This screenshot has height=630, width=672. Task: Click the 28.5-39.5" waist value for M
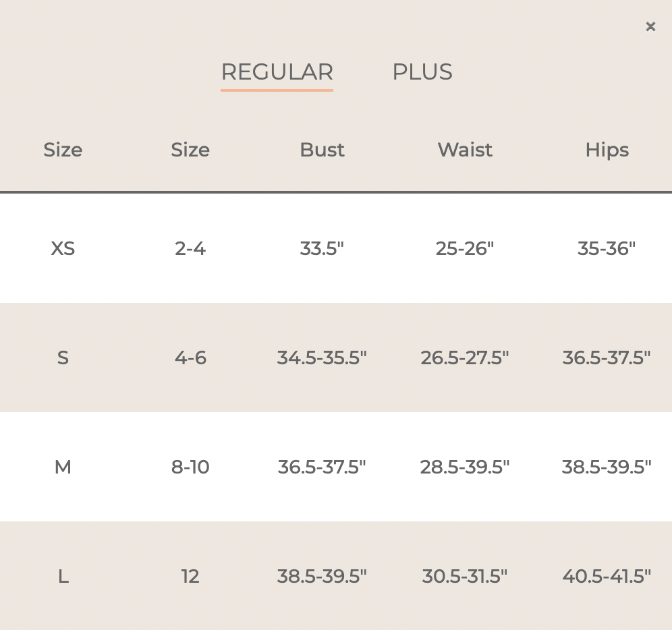pyautogui.click(x=465, y=467)
